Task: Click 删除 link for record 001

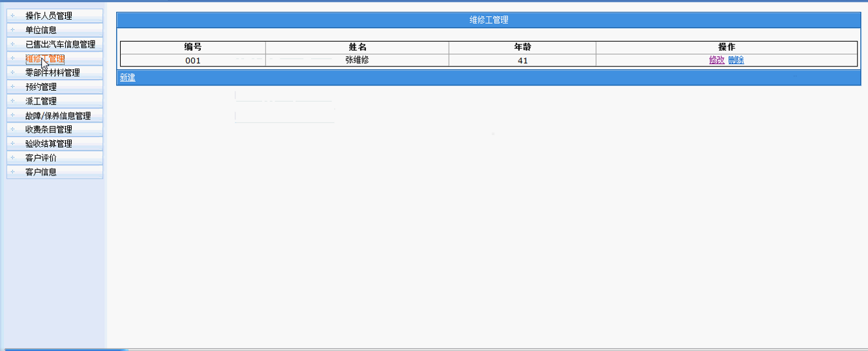Action: [736, 60]
